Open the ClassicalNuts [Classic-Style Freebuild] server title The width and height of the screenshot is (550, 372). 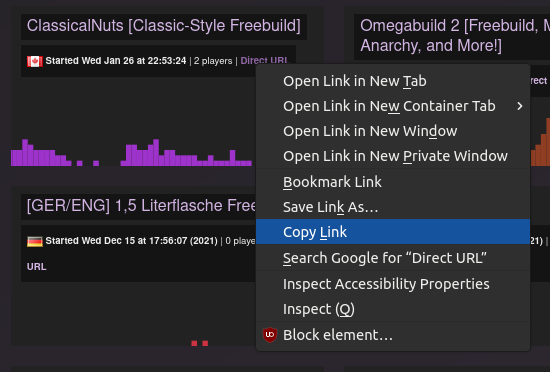pyautogui.click(x=164, y=26)
